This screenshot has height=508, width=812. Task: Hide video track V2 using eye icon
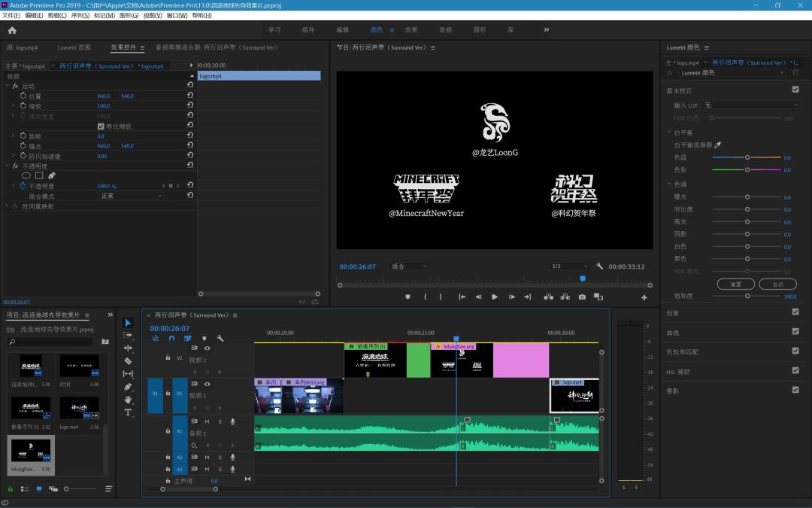click(x=207, y=348)
